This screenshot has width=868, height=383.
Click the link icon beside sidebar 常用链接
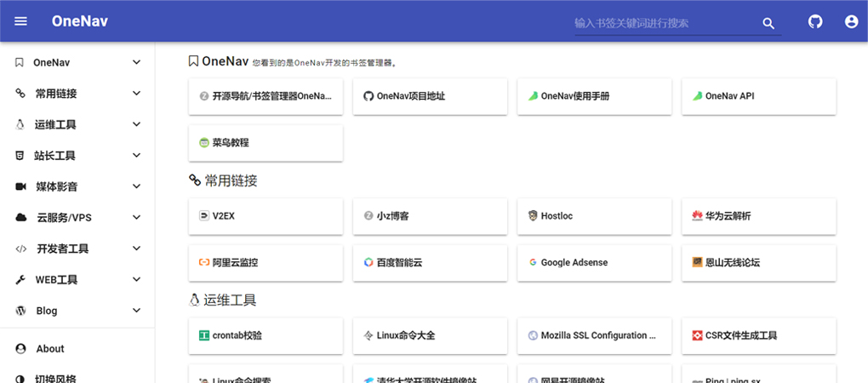pos(20,94)
